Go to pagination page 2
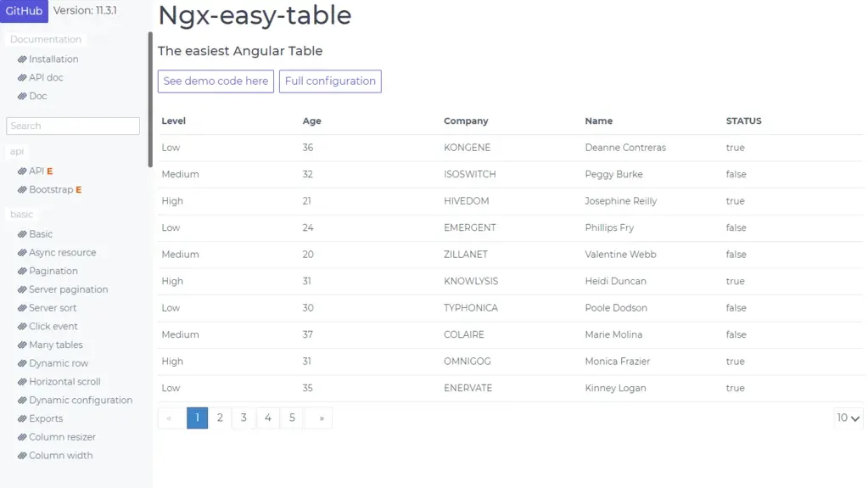Screen dimensions: 868x488 click(220, 418)
